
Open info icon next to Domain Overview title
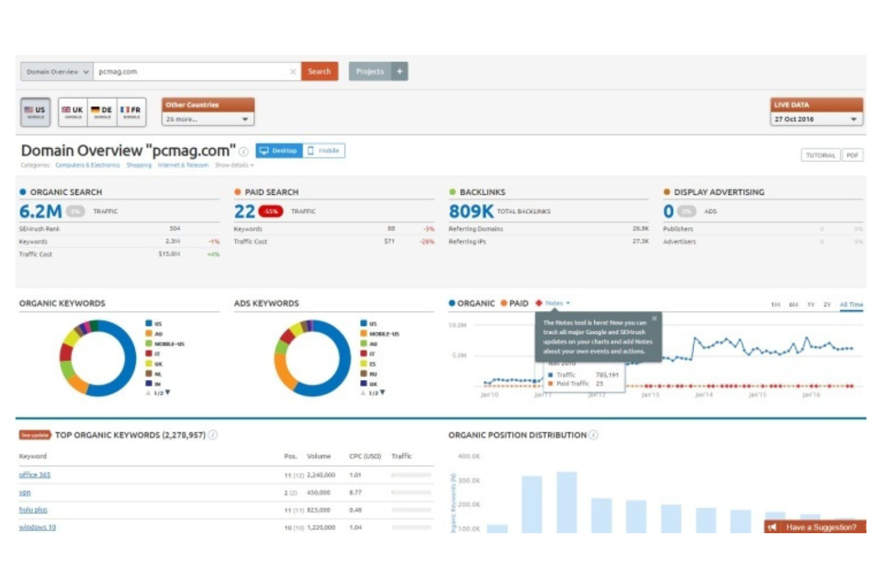243,151
